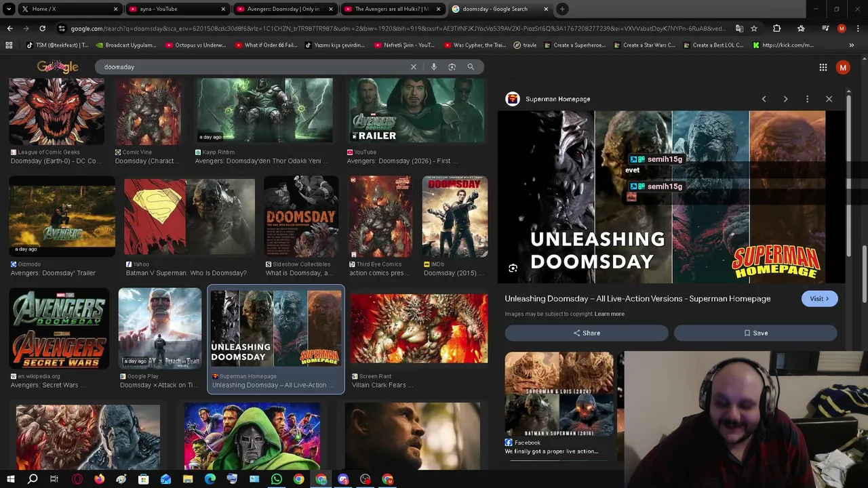
Task: Open the Google apps grid icon
Action: [823, 67]
